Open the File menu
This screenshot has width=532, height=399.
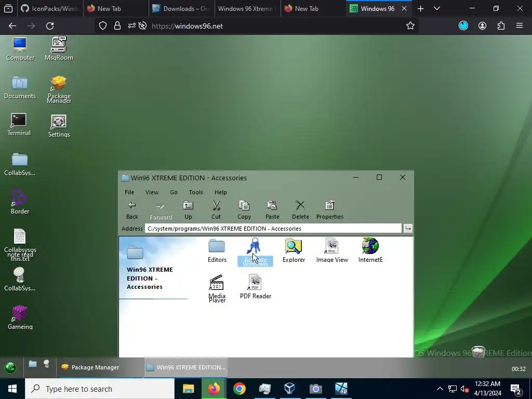pos(129,192)
